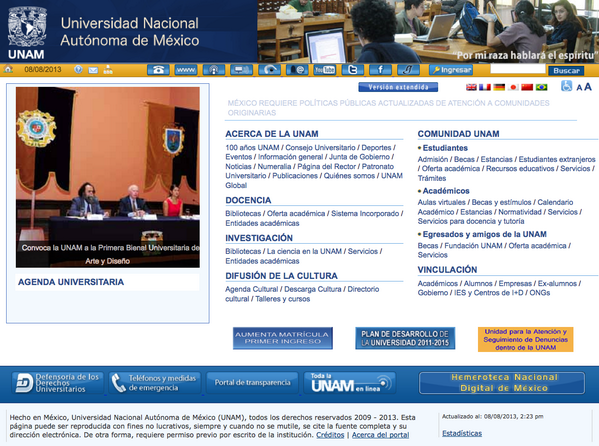
Task: Click Unidad para la Atención de Denuncias banner
Action: (526, 339)
